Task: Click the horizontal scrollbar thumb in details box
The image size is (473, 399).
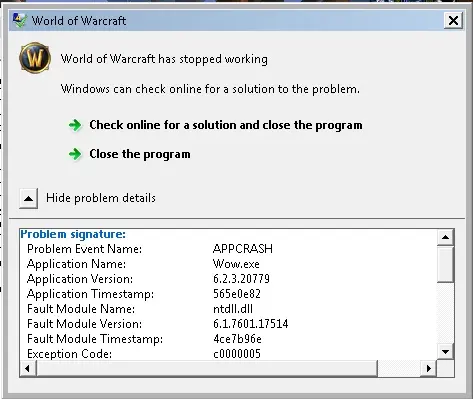Action: tap(207, 368)
